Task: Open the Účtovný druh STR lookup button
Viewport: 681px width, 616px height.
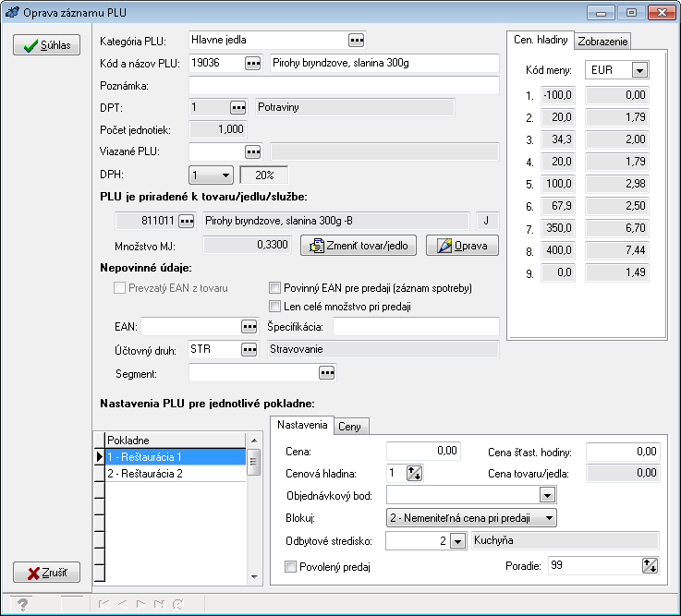Action: (249, 349)
